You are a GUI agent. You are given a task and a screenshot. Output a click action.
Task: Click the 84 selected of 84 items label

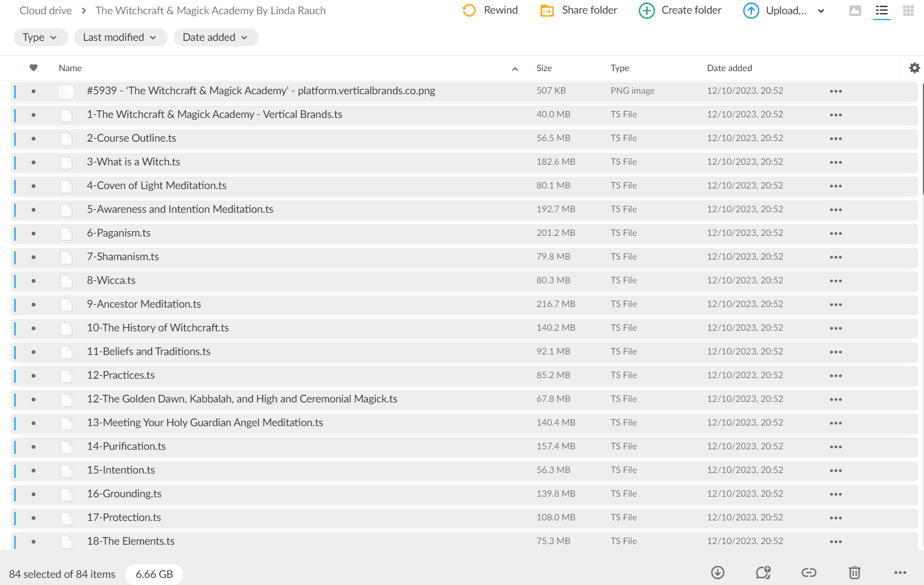point(62,574)
